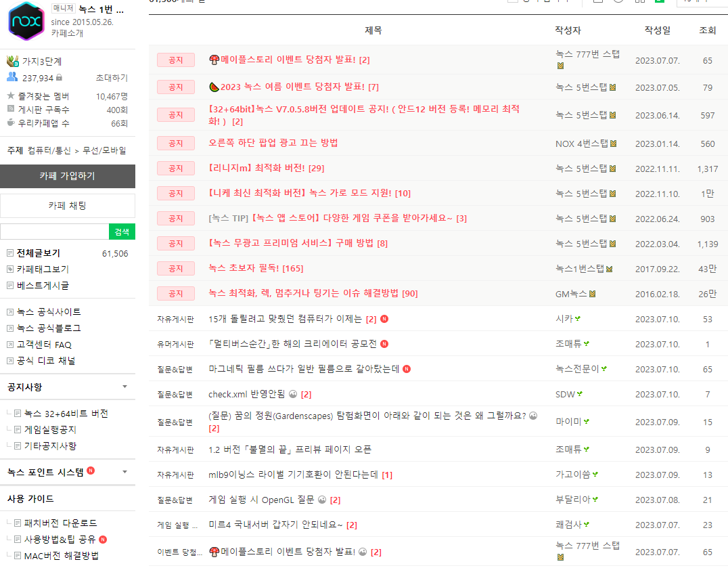The height and width of the screenshot is (568, 728).
Task: Focus the cafe search input field
Action: coord(54,232)
